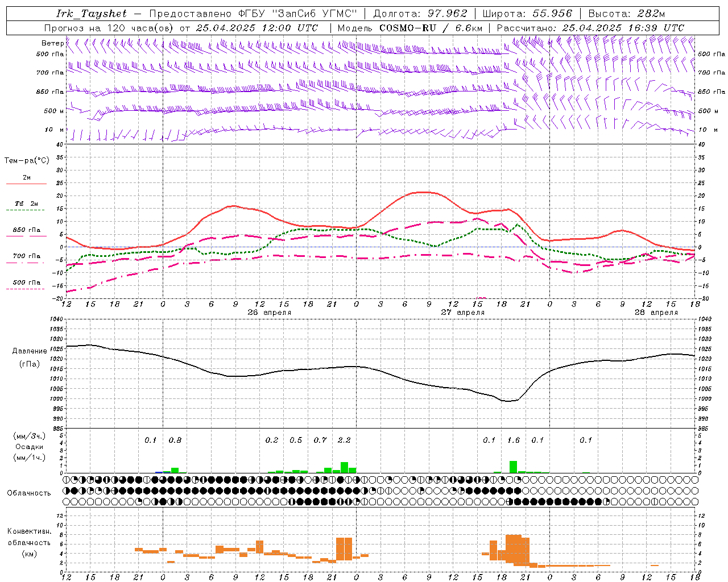Click the forecast start 25.04.2025 12:00 UTC text
728x582 pixels.
tap(257, 28)
